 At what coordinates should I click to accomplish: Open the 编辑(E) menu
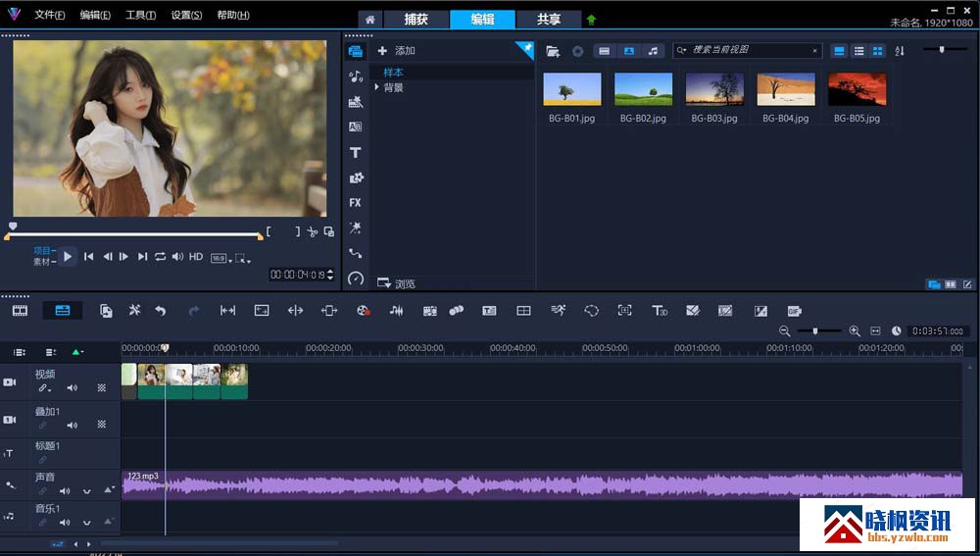pyautogui.click(x=95, y=15)
